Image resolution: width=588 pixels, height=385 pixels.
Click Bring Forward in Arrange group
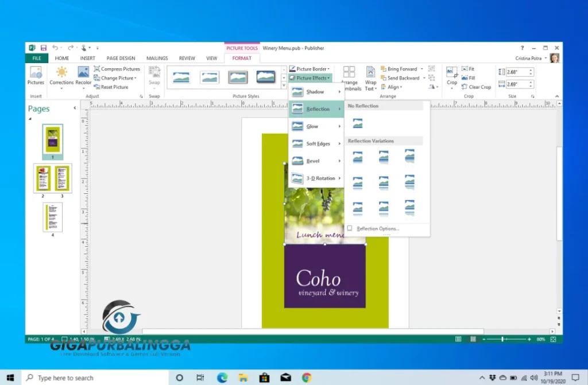[404, 68]
